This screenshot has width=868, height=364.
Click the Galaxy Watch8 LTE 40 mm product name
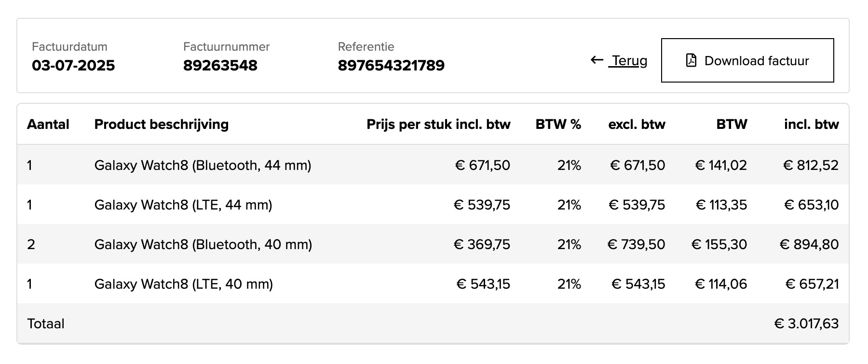183,284
